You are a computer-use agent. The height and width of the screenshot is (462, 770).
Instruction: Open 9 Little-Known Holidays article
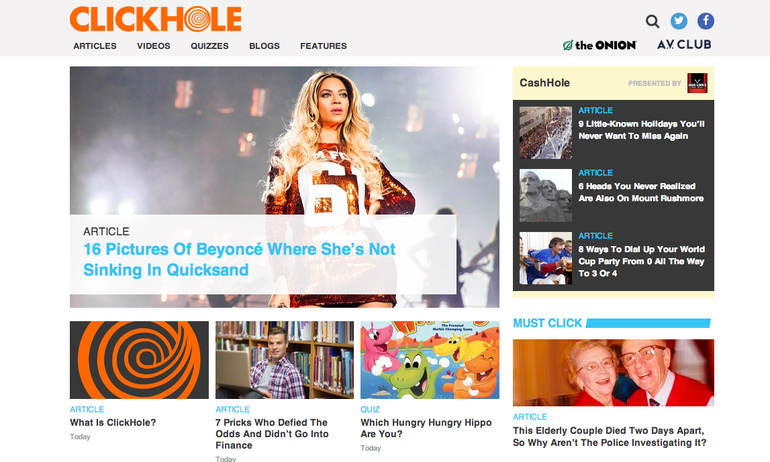pyautogui.click(x=641, y=130)
